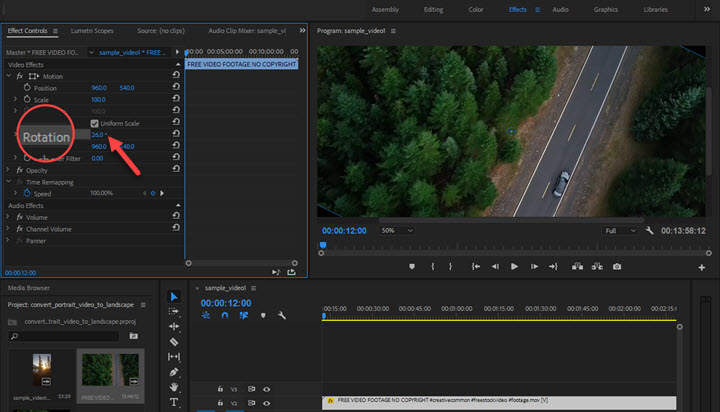Screen dimensions: 720x412
Task: Toggle the V3 track lock
Action: tap(221, 388)
